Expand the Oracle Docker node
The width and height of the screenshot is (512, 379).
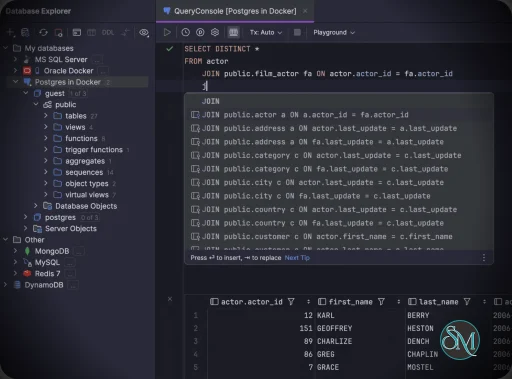[x=15, y=71]
